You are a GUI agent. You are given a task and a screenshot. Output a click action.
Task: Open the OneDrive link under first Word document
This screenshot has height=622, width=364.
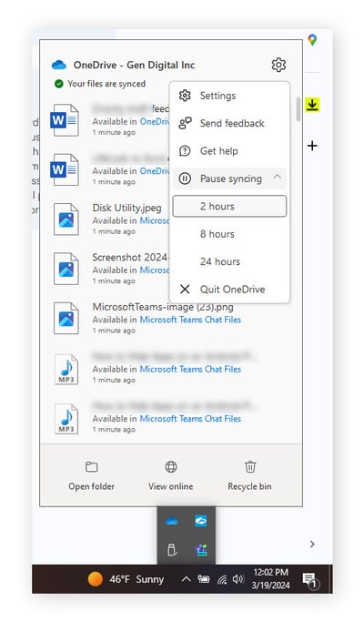click(155, 121)
